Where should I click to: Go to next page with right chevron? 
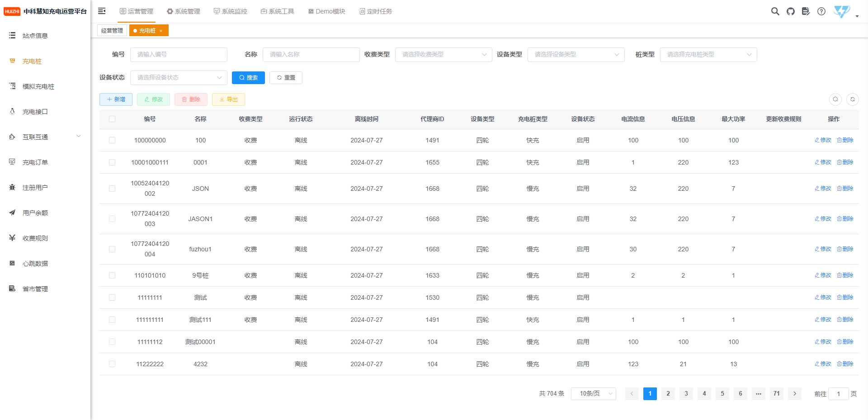click(795, 394)
